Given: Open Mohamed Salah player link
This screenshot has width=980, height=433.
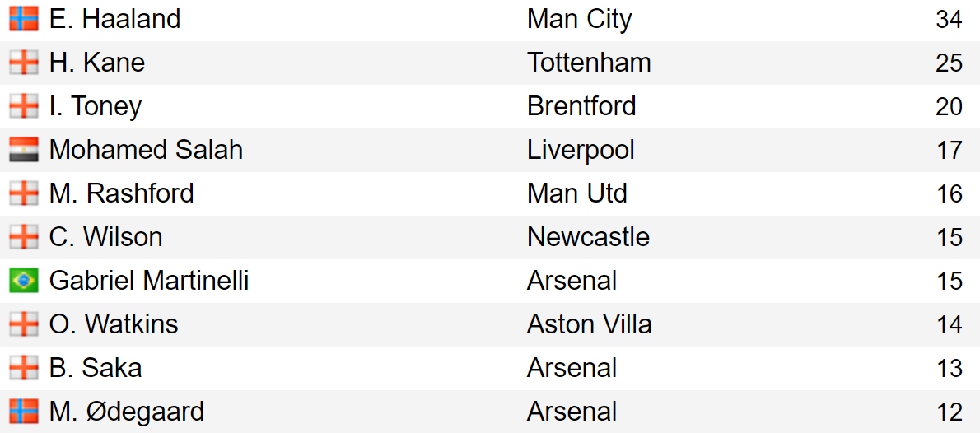Looking at the screenshot, I should (146, 150).
